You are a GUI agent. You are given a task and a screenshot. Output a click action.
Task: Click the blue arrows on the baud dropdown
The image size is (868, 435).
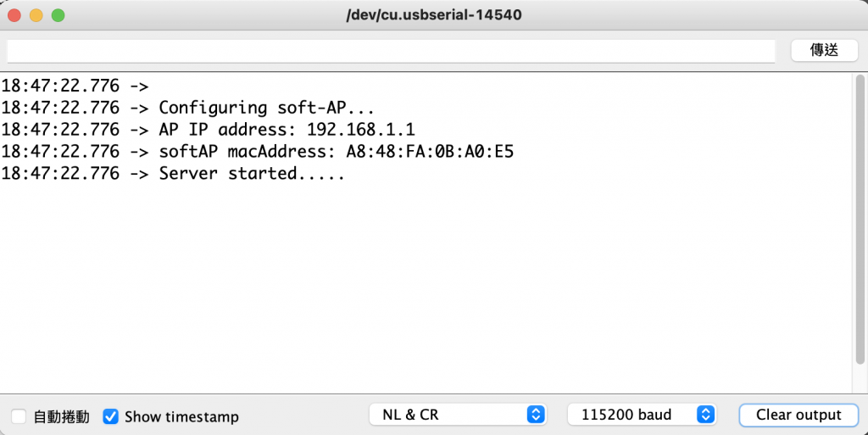pos(705,415)
